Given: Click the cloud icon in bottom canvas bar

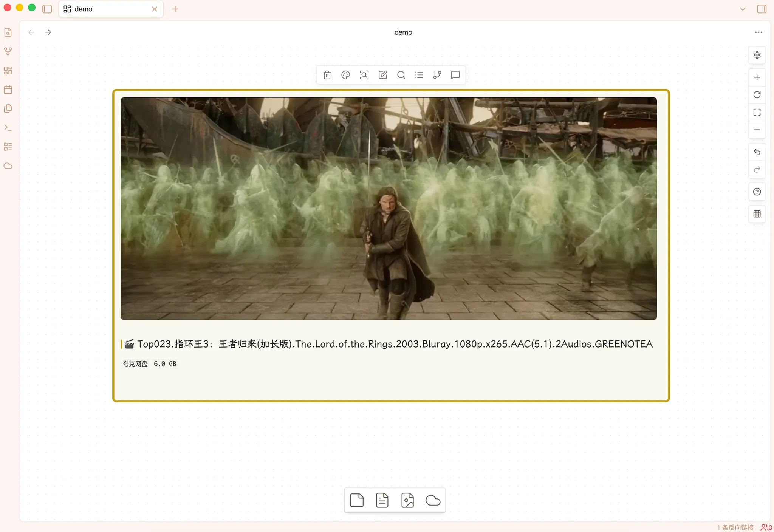Looking at the screenshot, I should tap(433, 500).
